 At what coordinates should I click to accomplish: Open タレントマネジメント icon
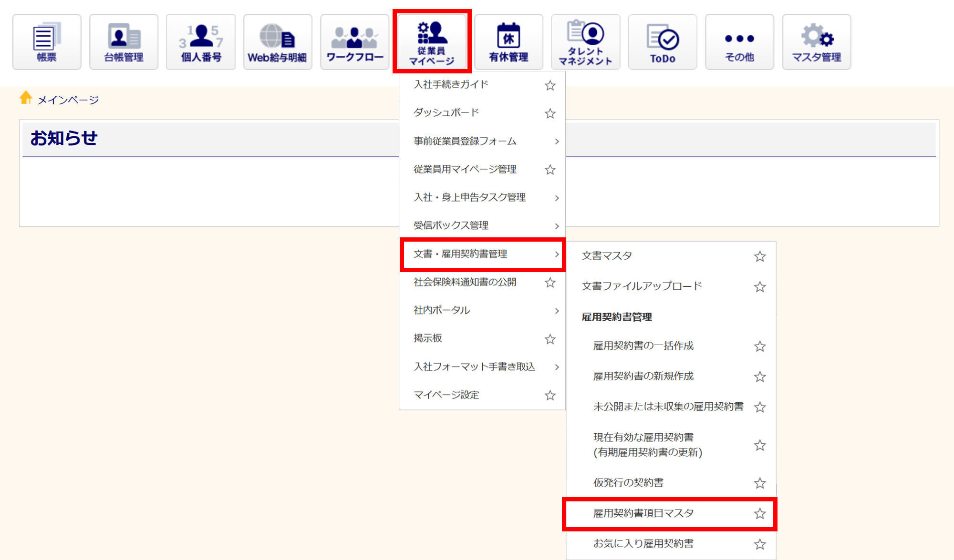(x=585, y=42)
